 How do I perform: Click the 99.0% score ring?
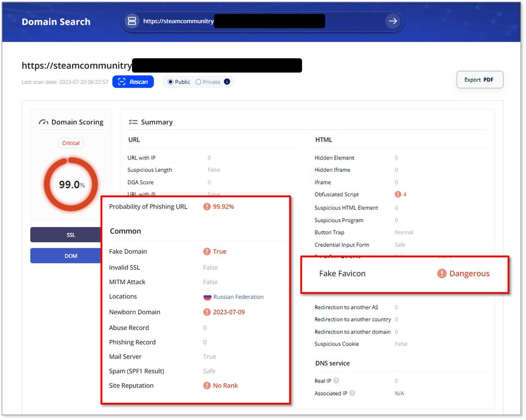click(71, 185)
